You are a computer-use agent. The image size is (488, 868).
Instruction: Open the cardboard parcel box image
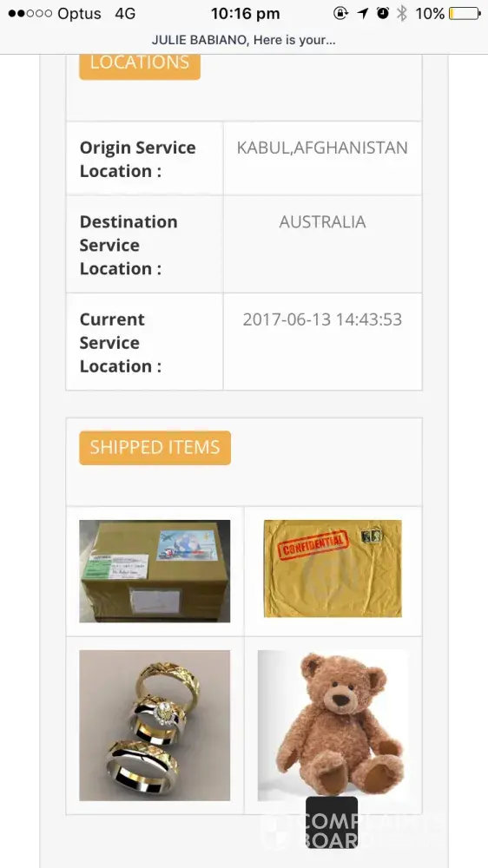pyautogui.click(x=155, y=571)
